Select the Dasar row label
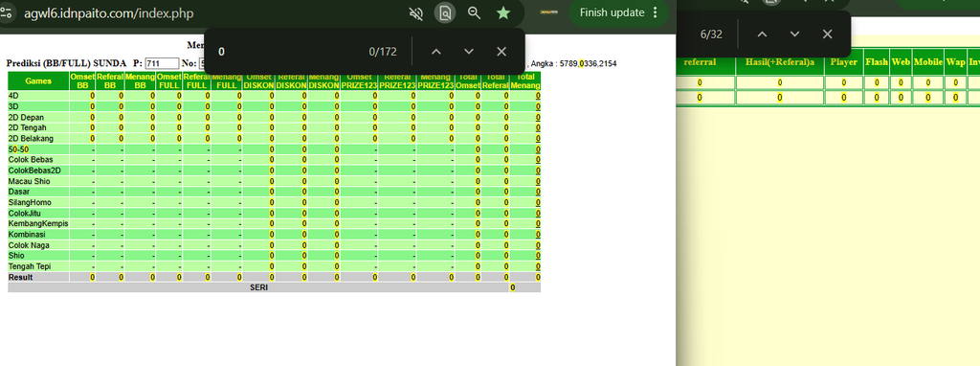 coord(18,192)
